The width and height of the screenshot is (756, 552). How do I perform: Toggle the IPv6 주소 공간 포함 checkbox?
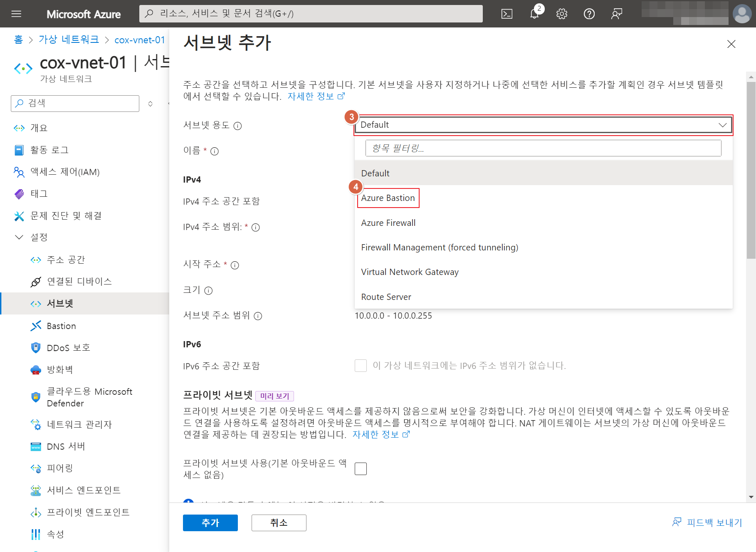(361, 366)
